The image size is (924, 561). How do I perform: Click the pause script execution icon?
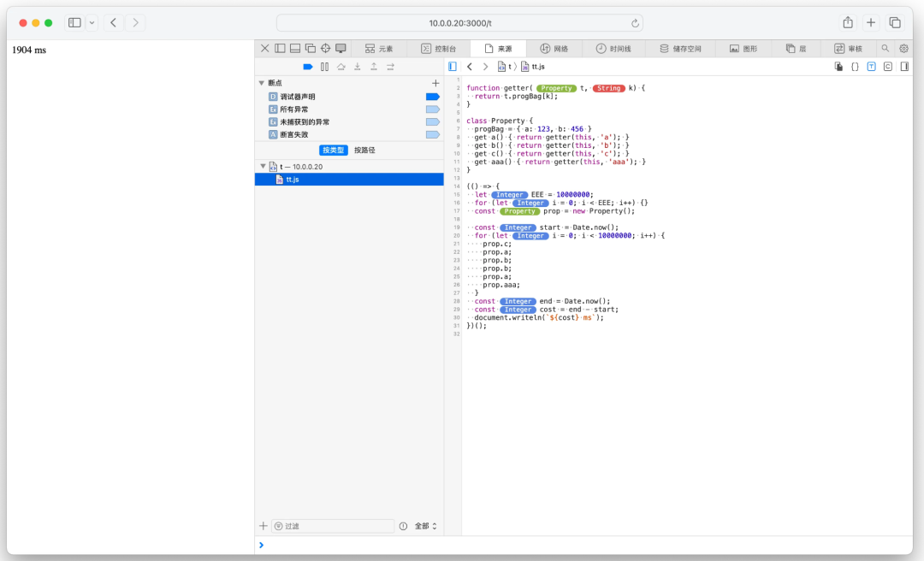tap(324, 67)
